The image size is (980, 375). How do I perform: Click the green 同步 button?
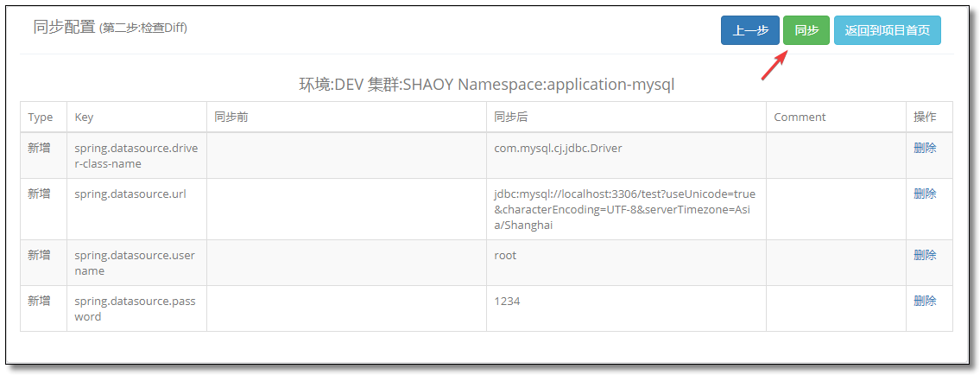pyautogui.click(x=806, y=30)
